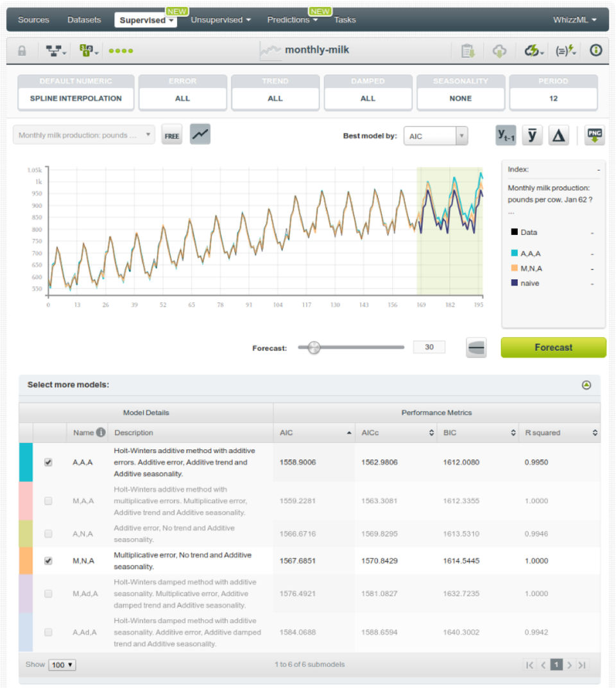Click page 1 in the pagination
Image resolution: width=616 pixels, height=688 pixels.
(x=556, y=665)
